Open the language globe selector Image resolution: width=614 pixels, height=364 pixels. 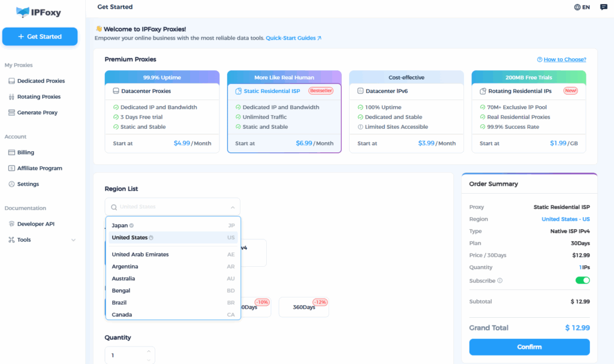point(577,7)
